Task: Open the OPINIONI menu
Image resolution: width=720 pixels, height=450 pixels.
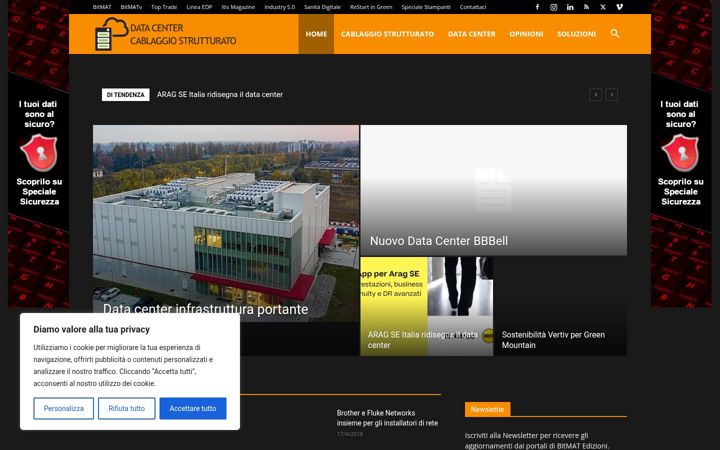Action: coord(526,34)
